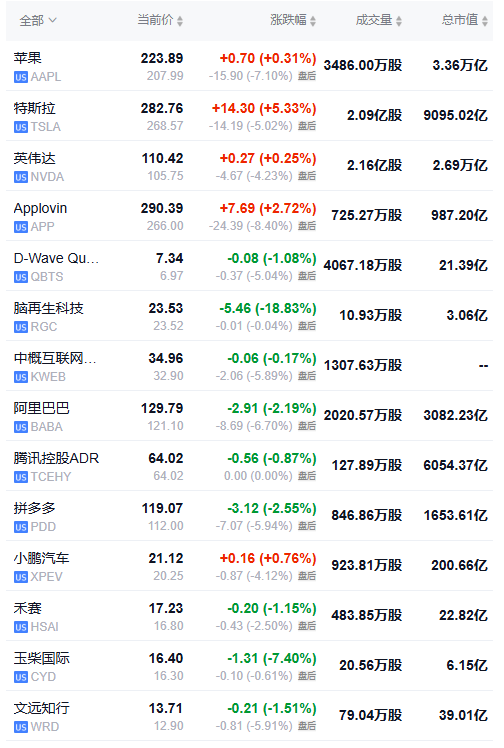Sort by 总市值 column arrows
Screen dimensions: 504x748
484,21
